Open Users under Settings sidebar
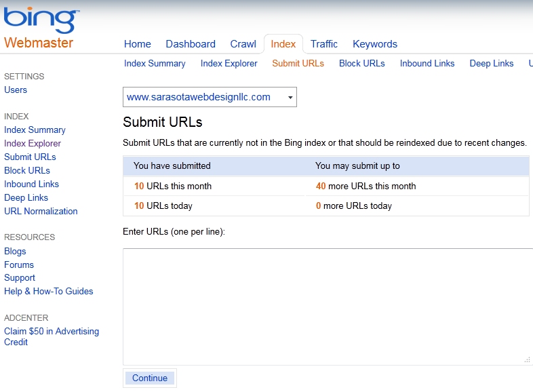 (16, 90)
